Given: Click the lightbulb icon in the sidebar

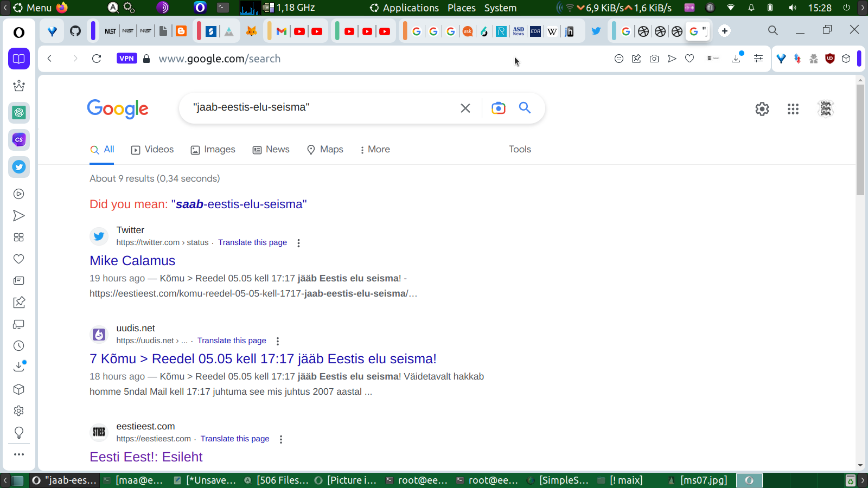Looking at the screenshot, I should pos(19,433).
